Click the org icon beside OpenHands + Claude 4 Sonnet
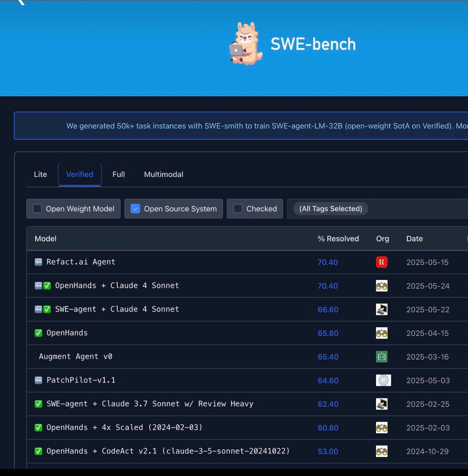 pyautogui.click(x=382, y=286)
